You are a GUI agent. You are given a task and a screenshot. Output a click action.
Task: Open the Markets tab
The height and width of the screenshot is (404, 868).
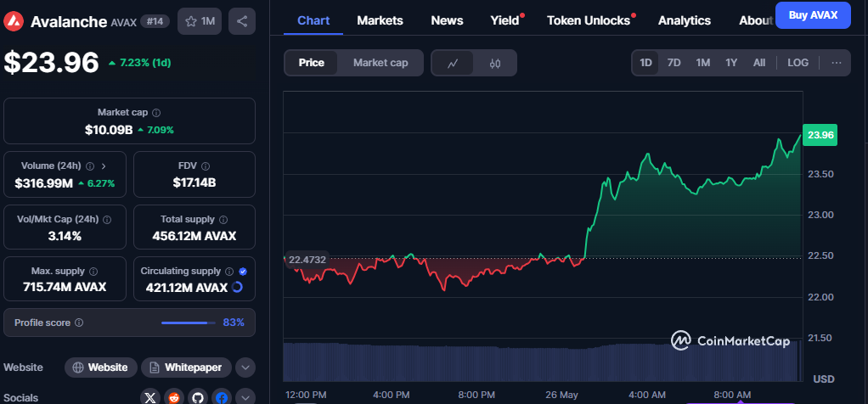pos(380,20)
